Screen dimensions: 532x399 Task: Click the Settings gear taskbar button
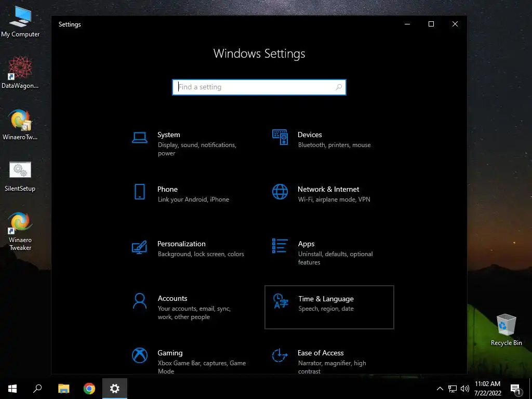tap(115, 389)
